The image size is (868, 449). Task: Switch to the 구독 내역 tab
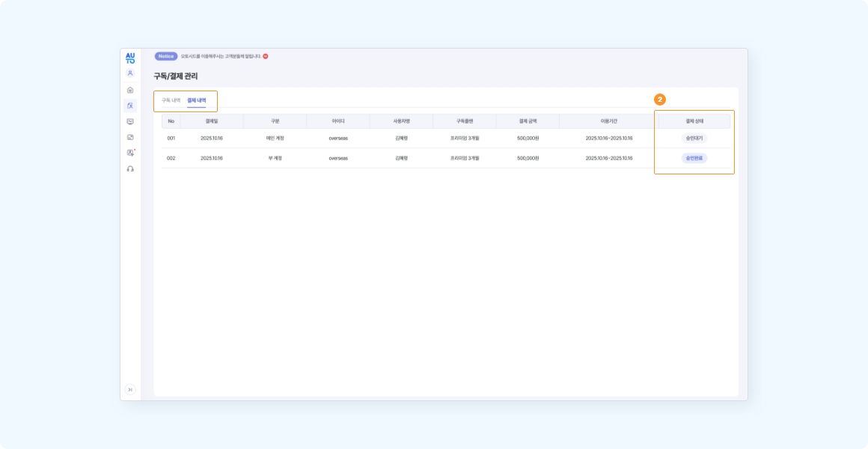coord(171,100)
